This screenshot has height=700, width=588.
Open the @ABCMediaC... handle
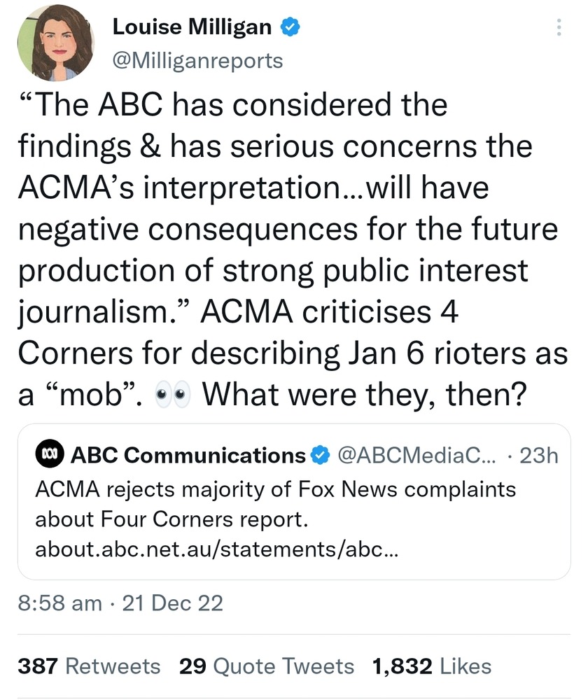415,456
